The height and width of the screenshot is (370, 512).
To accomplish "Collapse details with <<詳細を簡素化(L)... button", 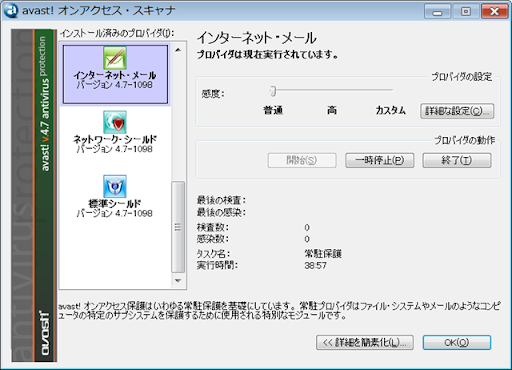I will click(x=365, y=342).
